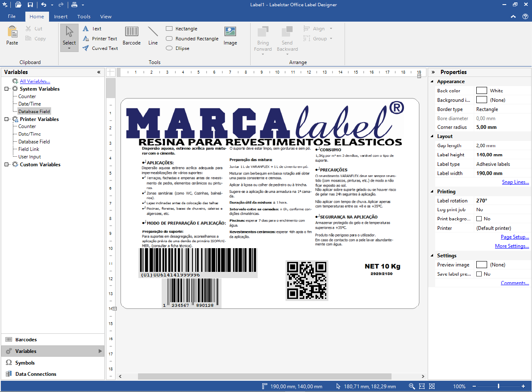This screenshot has height=392, width=532.
Task: Choose the Line drawing tool
Action: point(153,36)
